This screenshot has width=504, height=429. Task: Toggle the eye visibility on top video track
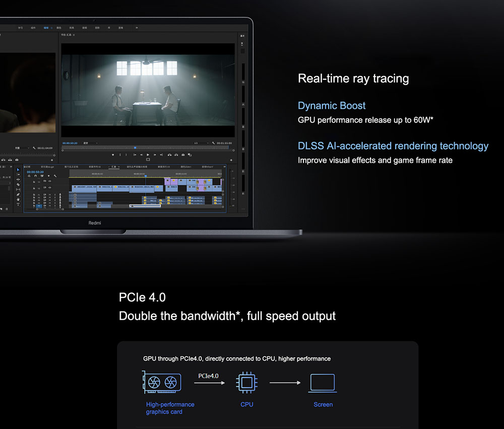pyautogui.click(x=50, y=181)
